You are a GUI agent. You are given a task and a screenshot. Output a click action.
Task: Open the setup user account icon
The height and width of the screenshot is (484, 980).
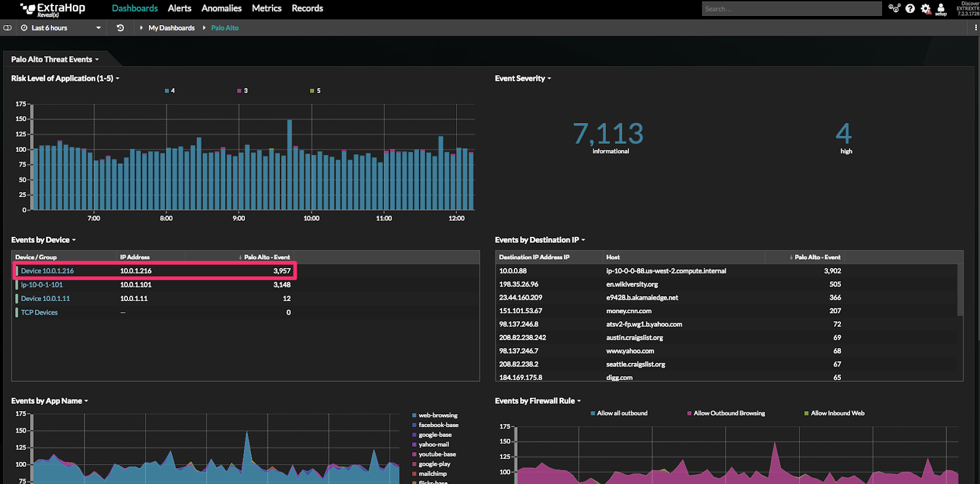coord(941,9)
